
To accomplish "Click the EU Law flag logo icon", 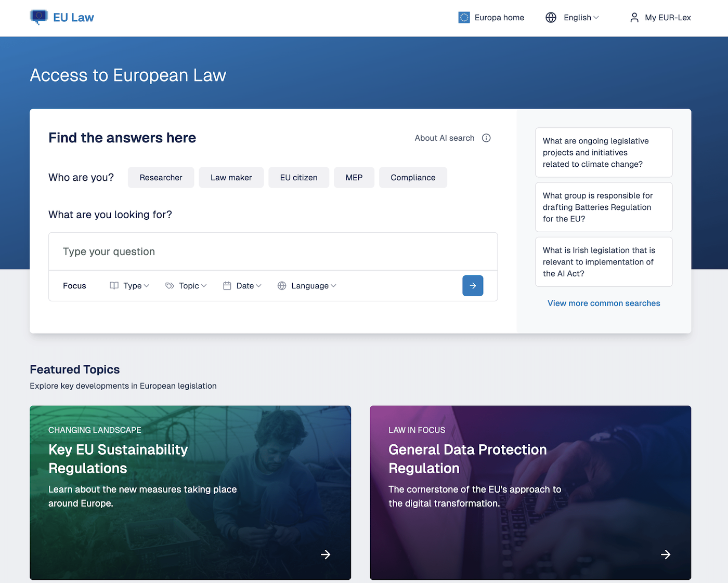I will click(39, 17).
